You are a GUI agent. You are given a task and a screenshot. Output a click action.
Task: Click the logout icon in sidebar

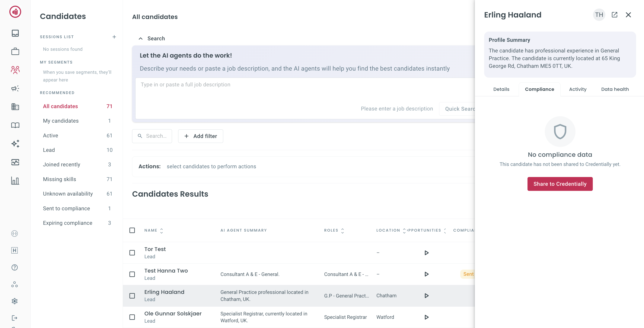point(15,318)
